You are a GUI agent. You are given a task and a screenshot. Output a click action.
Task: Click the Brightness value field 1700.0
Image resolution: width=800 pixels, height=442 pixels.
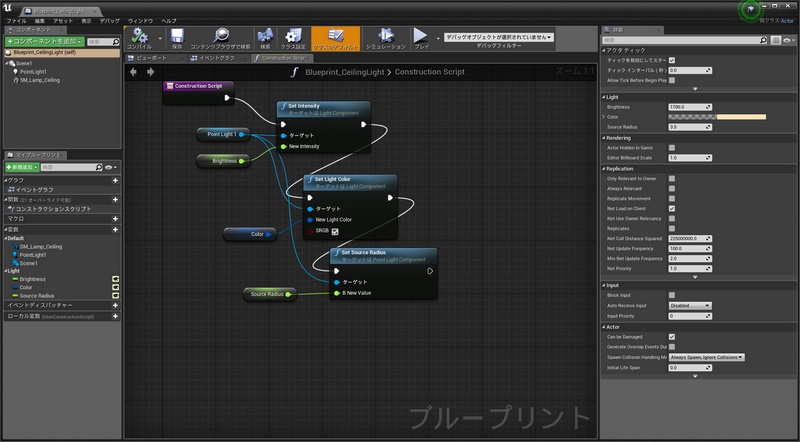pyautogui.click(x=690, y=107)
